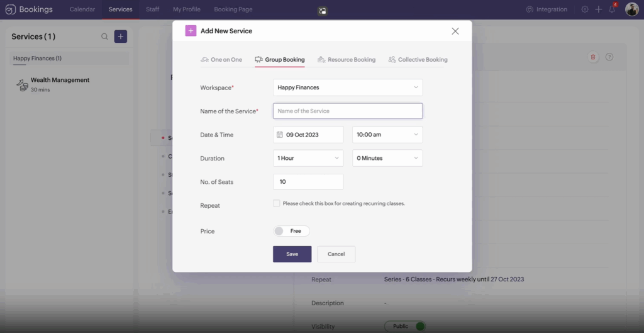
Task: Select the Resource Booking tab
Action: tap(347, 60)
